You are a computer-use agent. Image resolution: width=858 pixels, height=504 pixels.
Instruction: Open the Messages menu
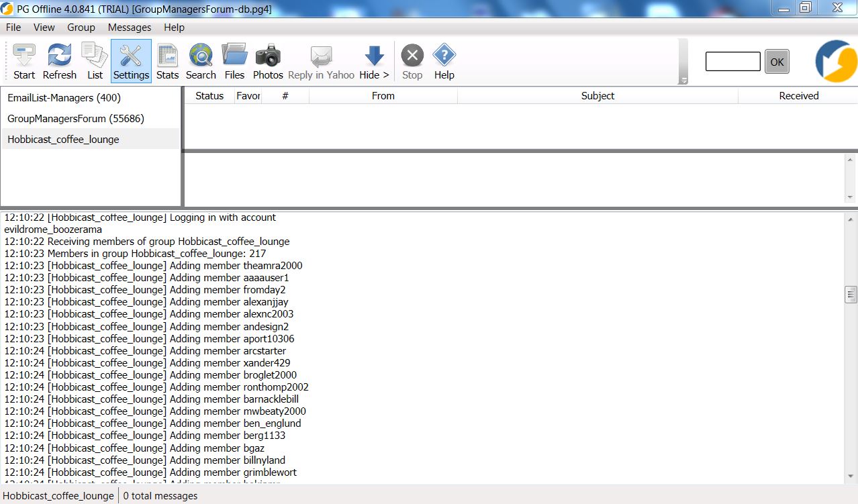coord(130,28)
